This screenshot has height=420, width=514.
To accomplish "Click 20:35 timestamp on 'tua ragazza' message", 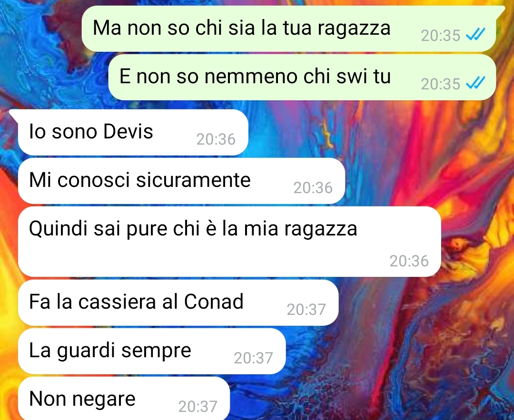I will tap(441, 35).
